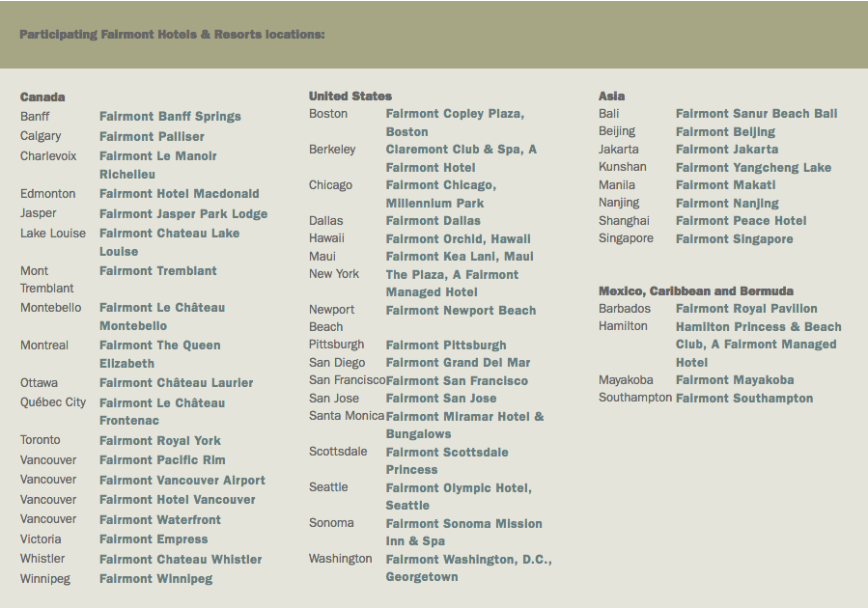Select the Fairmont Royal York link
The height and width of the screenshot is (608, 868).
point(160,441)
